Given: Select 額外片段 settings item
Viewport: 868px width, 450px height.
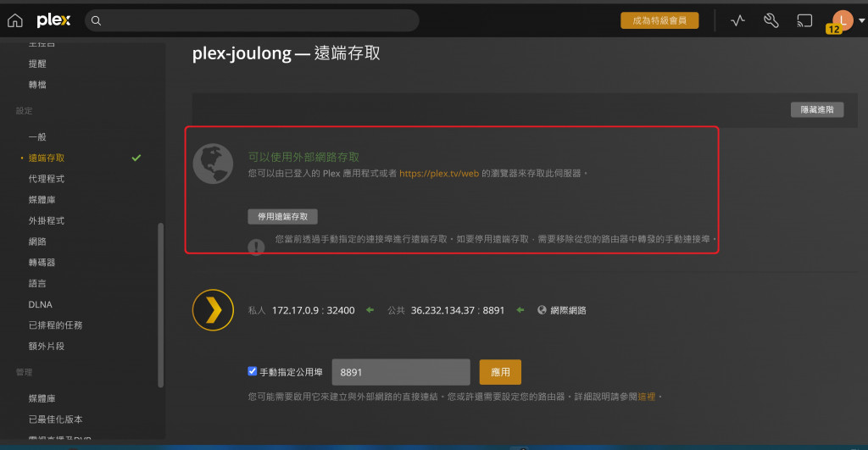Looking at the screenshot, I should [47, 346].
